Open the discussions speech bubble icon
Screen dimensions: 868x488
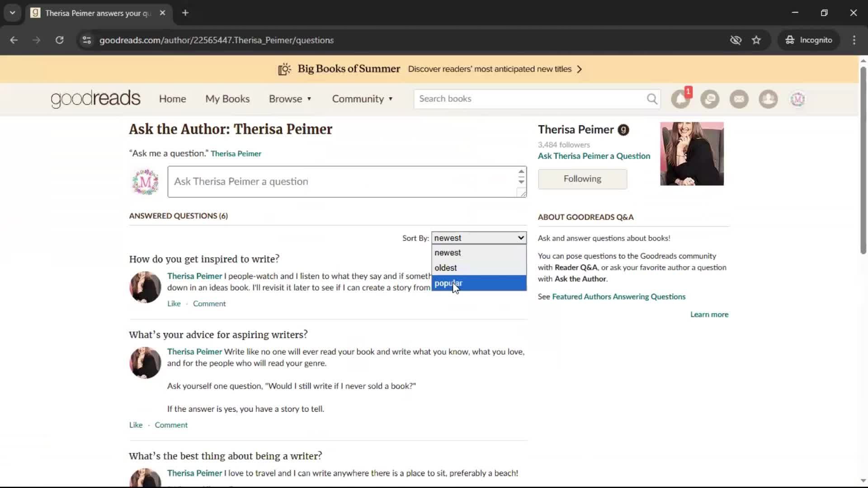click(x=710, y=99)
